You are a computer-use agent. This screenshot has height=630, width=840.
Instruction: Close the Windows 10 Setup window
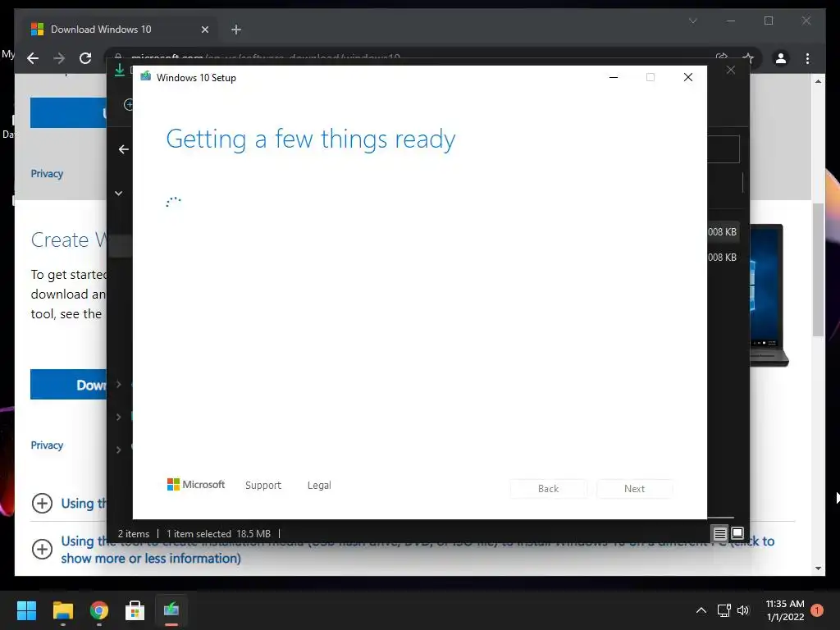(x=688, y=77)
